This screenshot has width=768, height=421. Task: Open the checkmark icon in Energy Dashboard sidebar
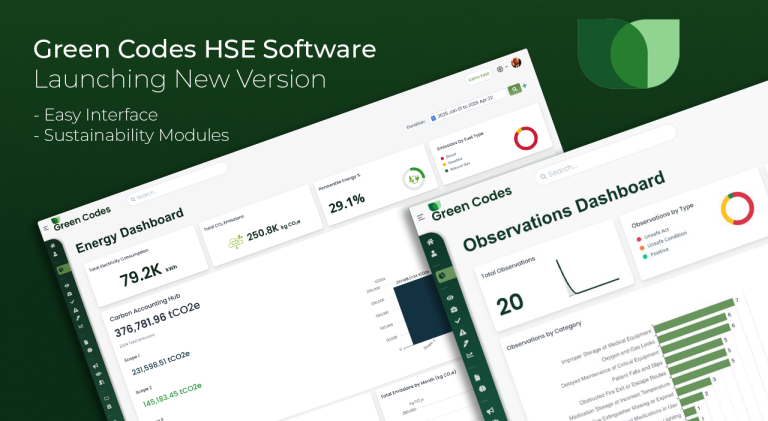(72, 302)
